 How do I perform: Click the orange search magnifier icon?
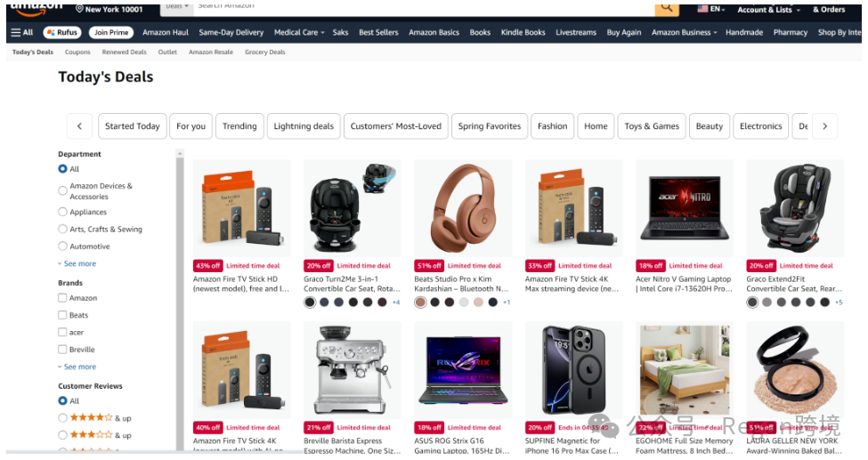pyautogui.click(x=667, y=8)
